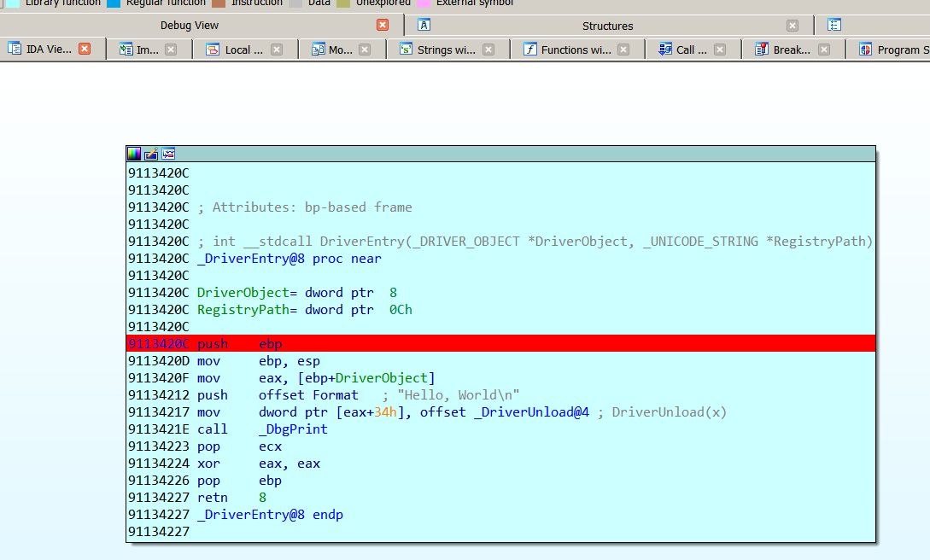The height and width of the screenshot is (560, 930).
Task: Click the Functions window tab icon
Action: pyautogui.click(x=529, y=50)
